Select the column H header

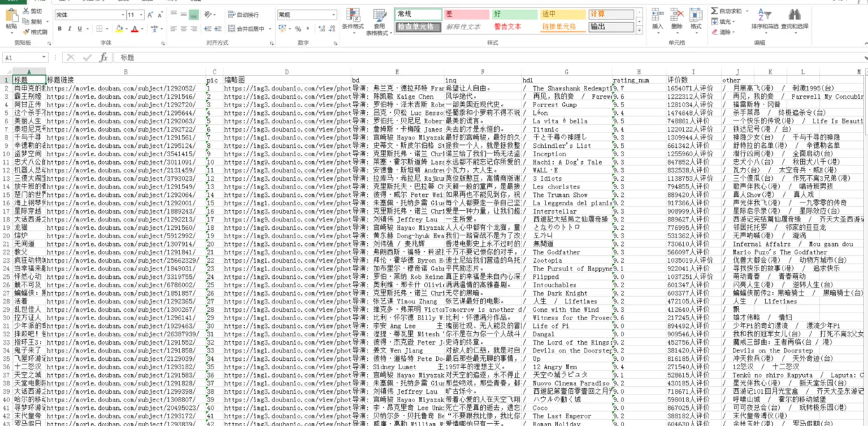[x=638, y=72]
